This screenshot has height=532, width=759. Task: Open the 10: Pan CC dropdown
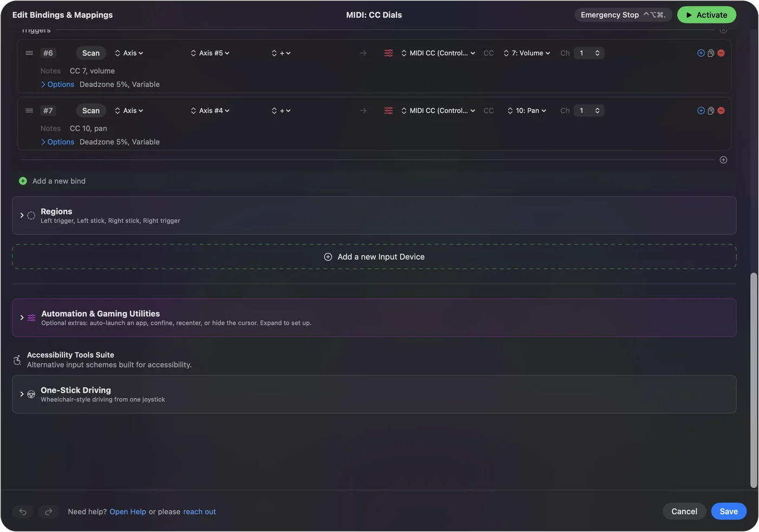527,111
